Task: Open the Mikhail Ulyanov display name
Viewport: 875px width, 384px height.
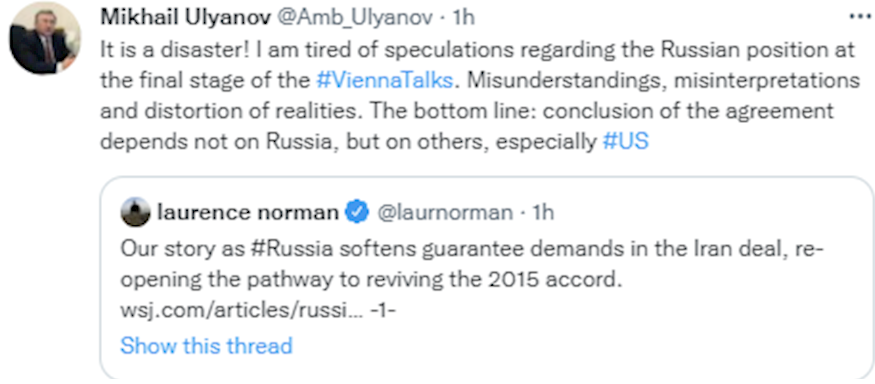Action: pos(185,18)
